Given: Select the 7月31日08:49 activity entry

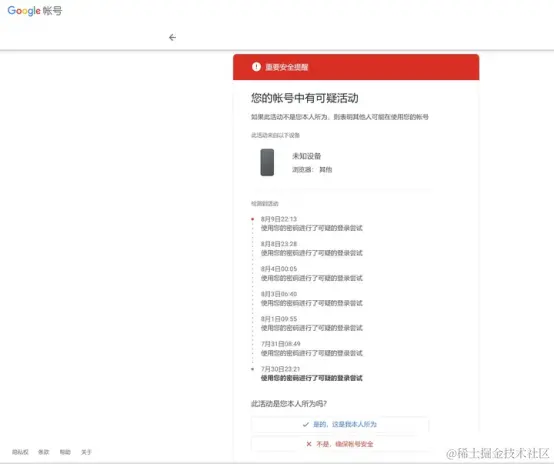Looking at the screenshot, I should [311, 348].
